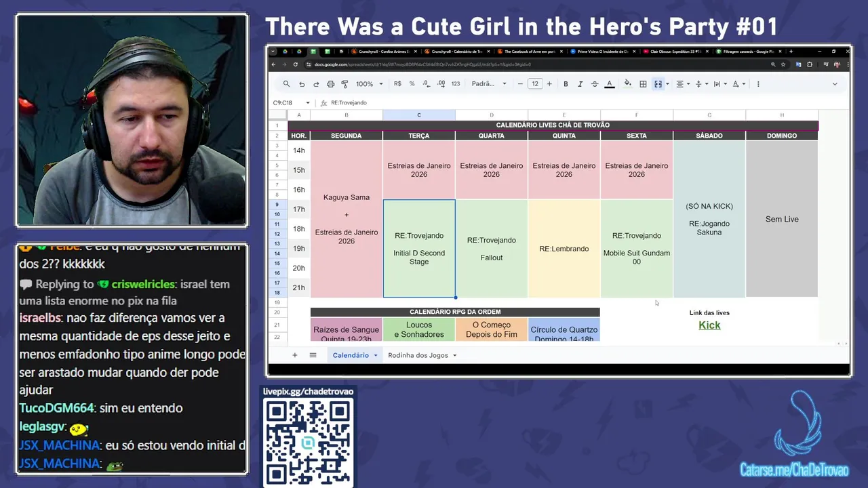The width and height of the screenshot is (868, 488).
Task: Click the criswelricles username in chat
Action: tap(142, 285)
